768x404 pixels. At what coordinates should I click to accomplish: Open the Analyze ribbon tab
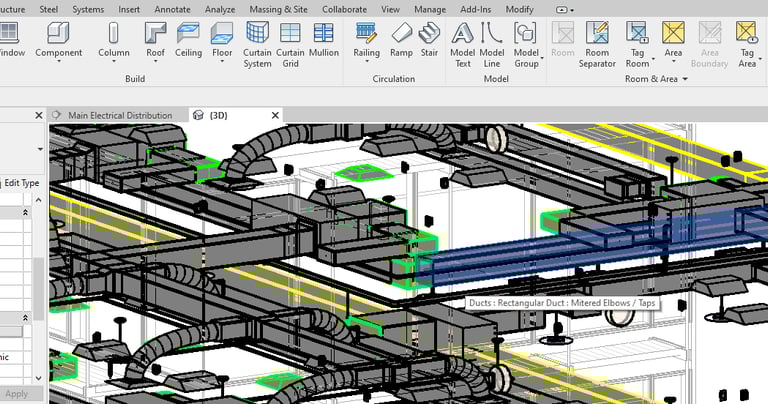[220, 9]
